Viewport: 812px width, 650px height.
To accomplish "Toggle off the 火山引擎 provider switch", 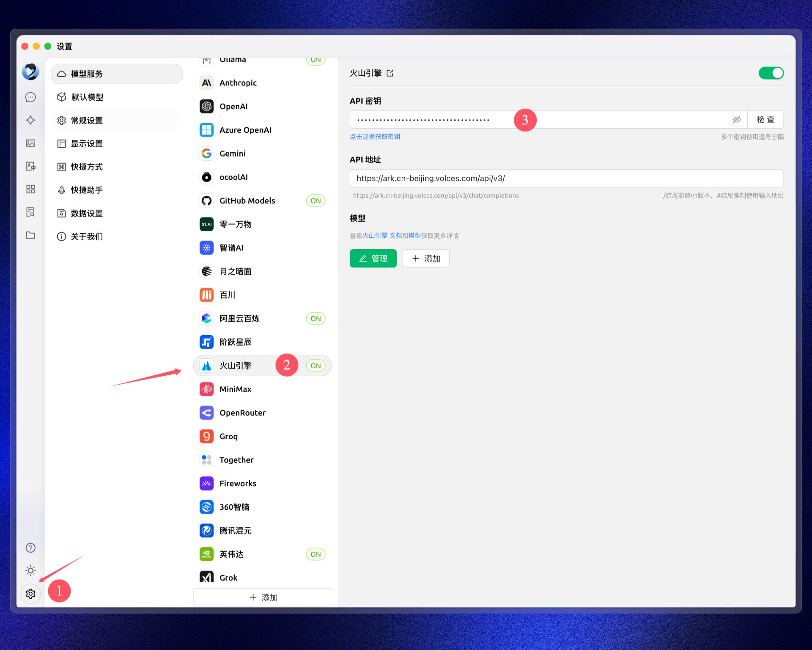I will click(771, 73).
